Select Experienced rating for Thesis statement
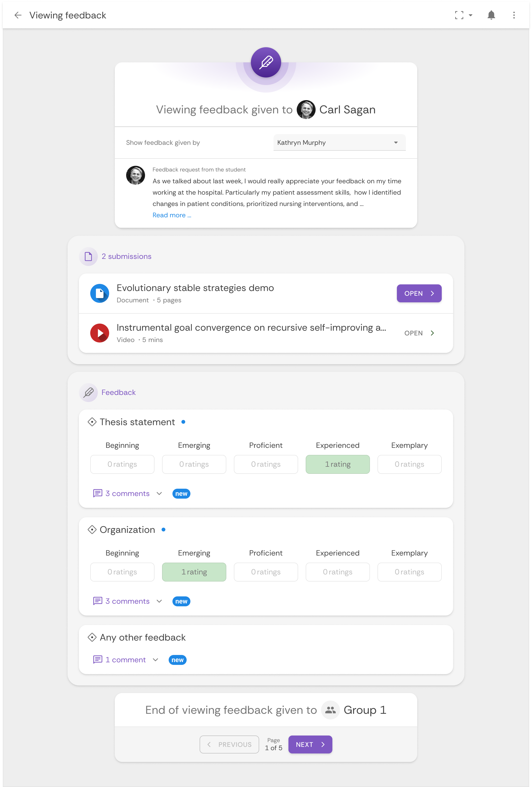This screenshot has width=532, height=787. 338,464
